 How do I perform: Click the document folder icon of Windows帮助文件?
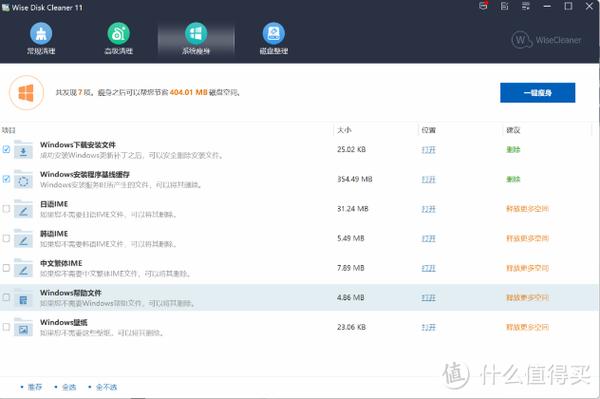point(23,298)
